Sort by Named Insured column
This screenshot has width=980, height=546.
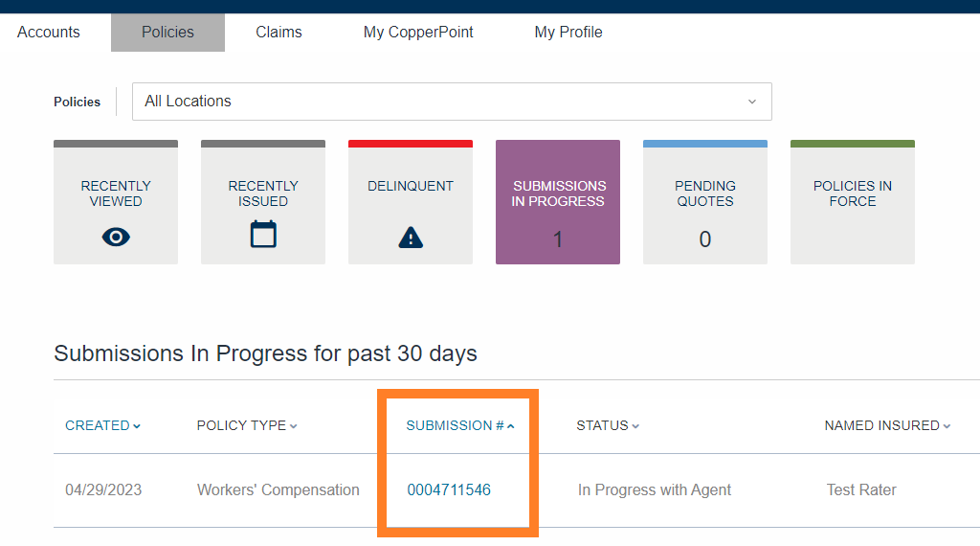[x=887, y=425]
